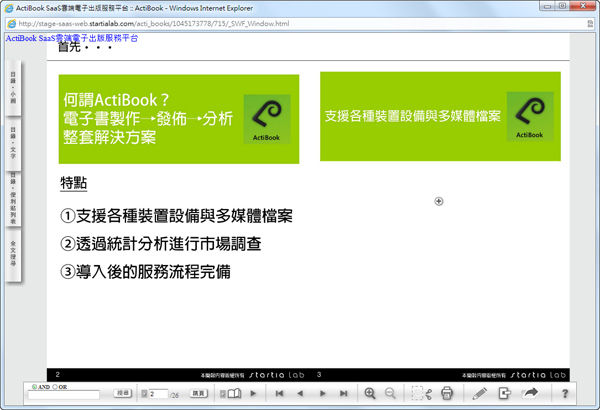The height and width of the screenshot is (410, 600).
Task: Click the Internet Explorer page icon in address bar
Action: [11, 24]
